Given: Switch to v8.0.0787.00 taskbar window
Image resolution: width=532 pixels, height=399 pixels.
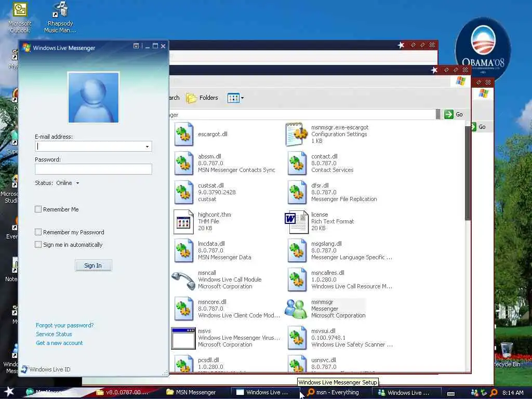Looking at the screenshot, I should pos(122,392).
